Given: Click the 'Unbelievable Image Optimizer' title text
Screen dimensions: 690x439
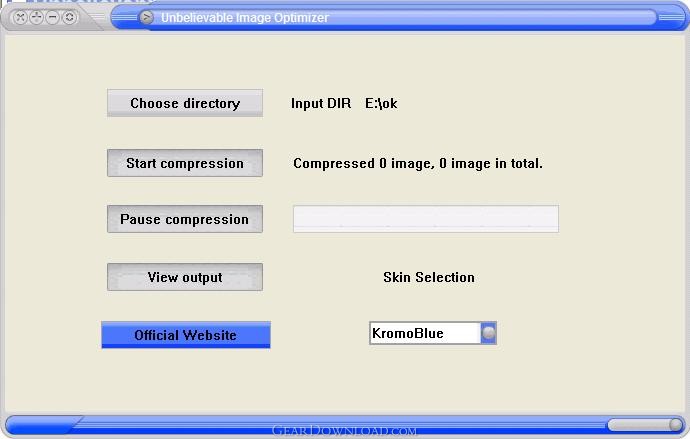Looking at the screenshot, I should pyautogui.click(x=245, y=18).
